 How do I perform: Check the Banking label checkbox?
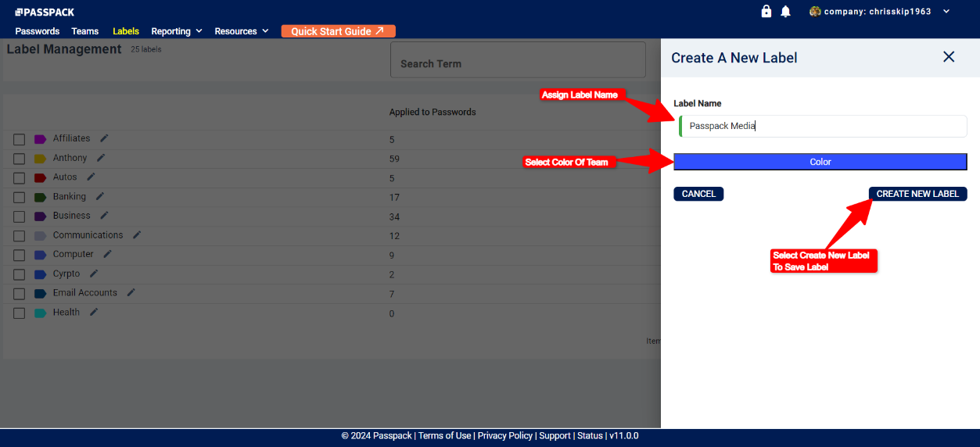pyautogui.click(x=20, y=197)
